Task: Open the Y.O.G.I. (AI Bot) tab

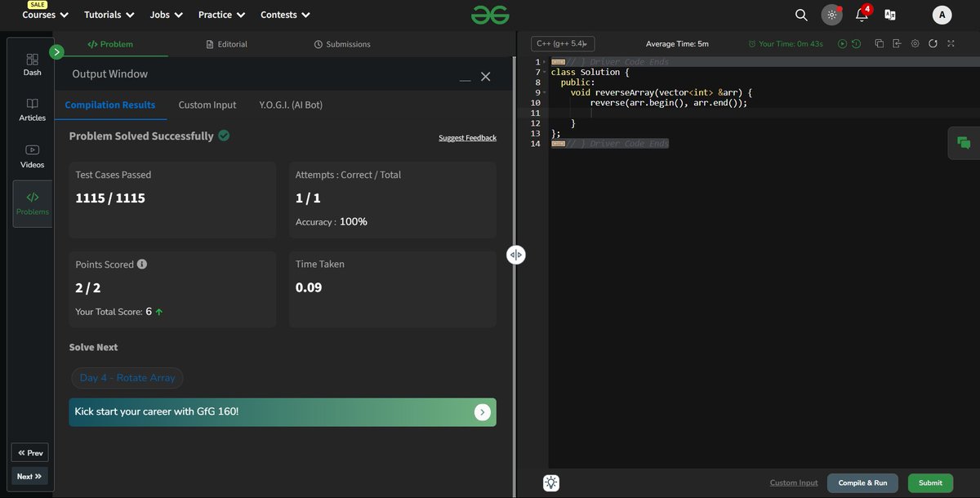Action: click(x=291, y=105)
